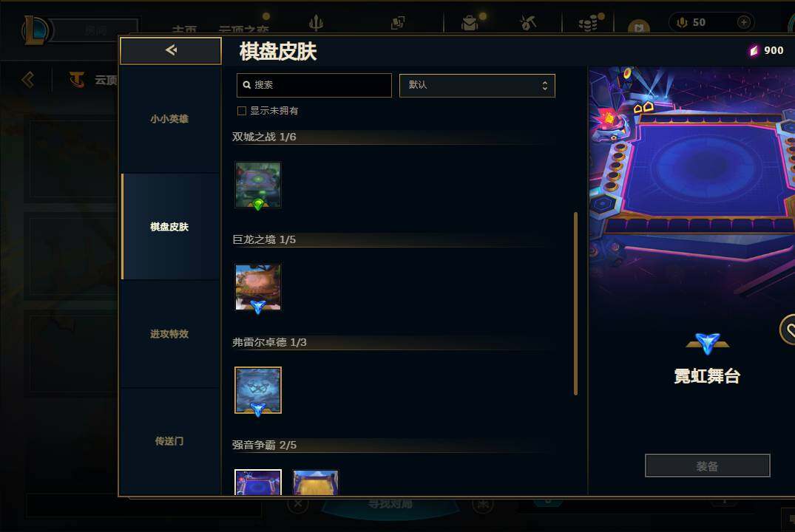
Task: Switch to the 小小英雄 tab
Action: pyautogui.click(x=170, y=118)
